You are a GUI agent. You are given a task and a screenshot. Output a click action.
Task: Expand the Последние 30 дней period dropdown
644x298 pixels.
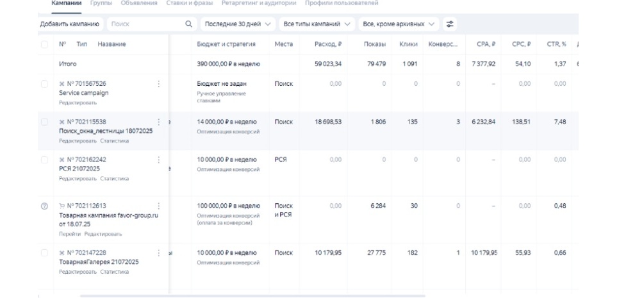(238, 24)
